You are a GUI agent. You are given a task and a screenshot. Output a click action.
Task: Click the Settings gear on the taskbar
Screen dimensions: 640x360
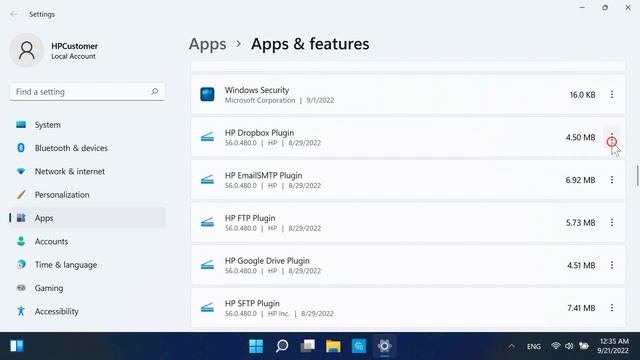tap(384, 346)
